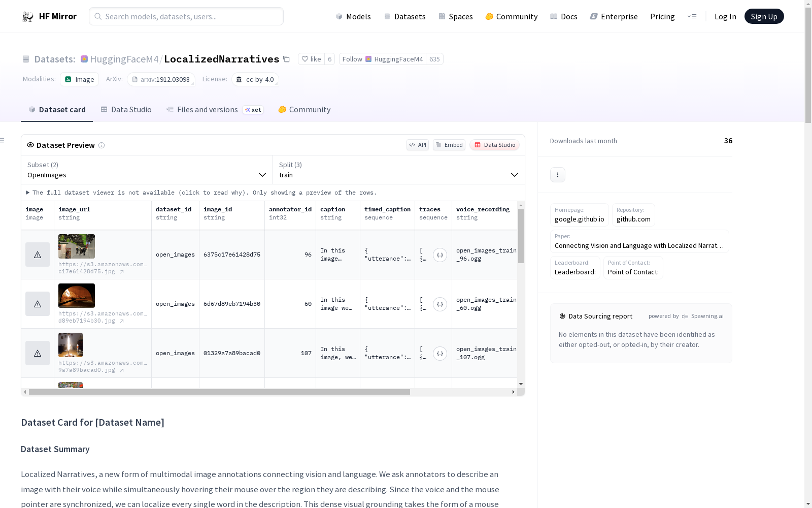Open the thumbnail for image 6375c17e61428d75
The width and height of the screenshot is (812, 508).
(77, 246)
